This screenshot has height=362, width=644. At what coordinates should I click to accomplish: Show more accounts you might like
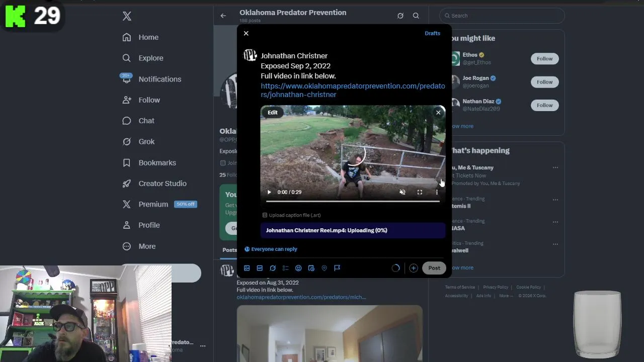(462, 126)
